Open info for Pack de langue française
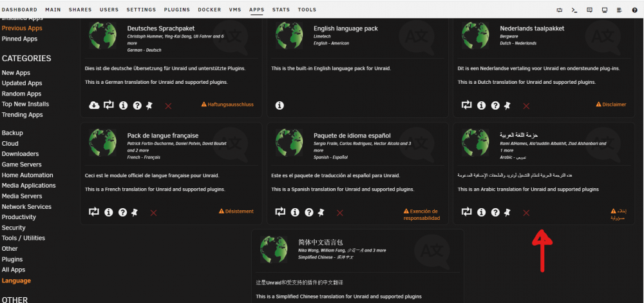The image size is (644, 303). click(x=108, y=213)
